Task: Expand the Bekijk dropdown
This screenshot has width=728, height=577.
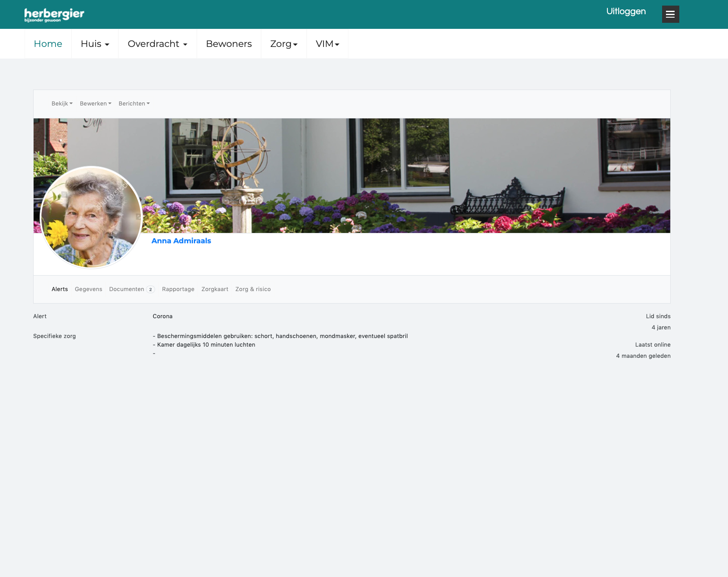Action: (62, 104)
